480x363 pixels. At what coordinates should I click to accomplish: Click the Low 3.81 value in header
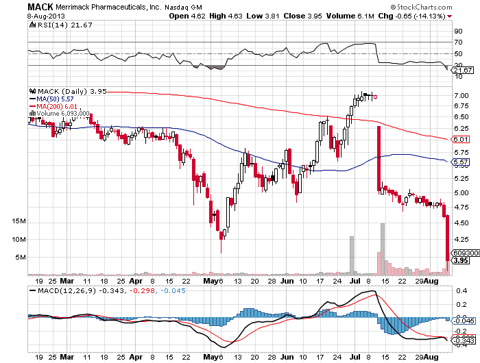coord(263,16)
